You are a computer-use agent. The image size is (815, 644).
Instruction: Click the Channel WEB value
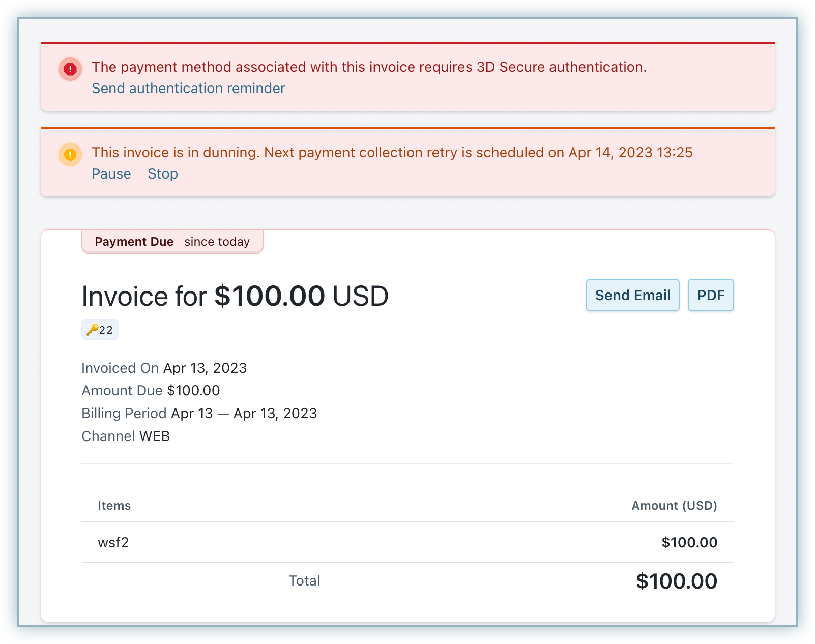point(155,436)
